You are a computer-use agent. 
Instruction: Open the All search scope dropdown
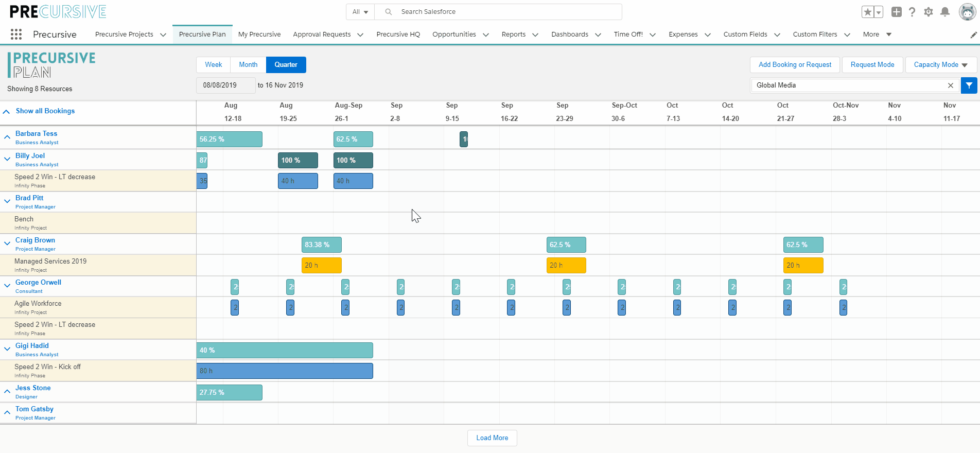coord(360,12)
